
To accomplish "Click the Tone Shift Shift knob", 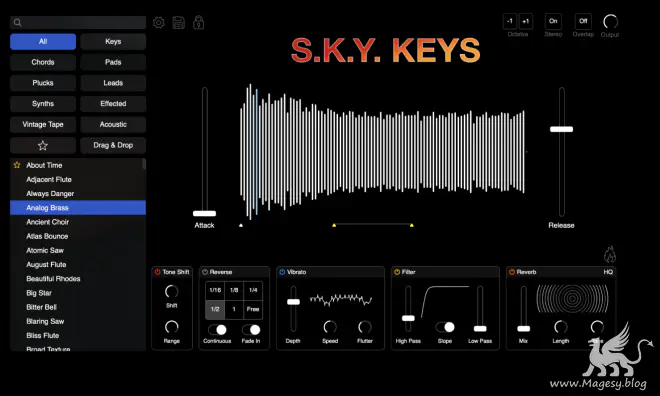I will click(x=171, y=291).
